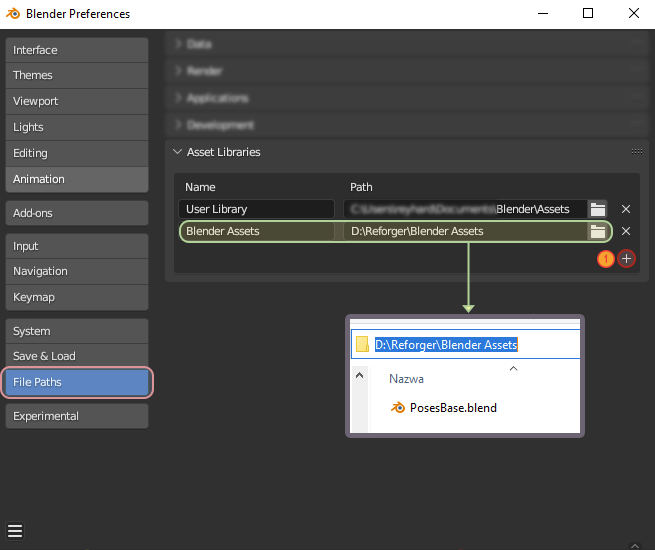Close the Blender Preferences window

click(634, 13)
